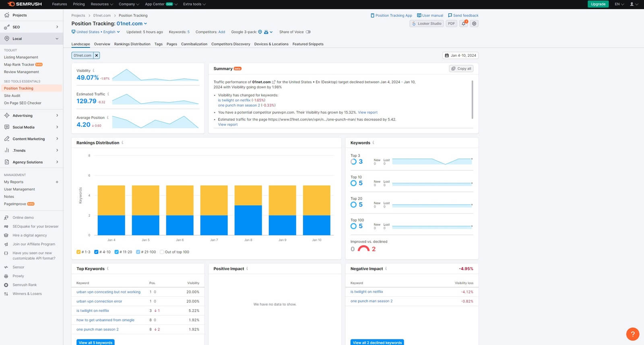Click the Upgrade button
Viewport: 644px width, 345px height.
click(x=598, y=4)
